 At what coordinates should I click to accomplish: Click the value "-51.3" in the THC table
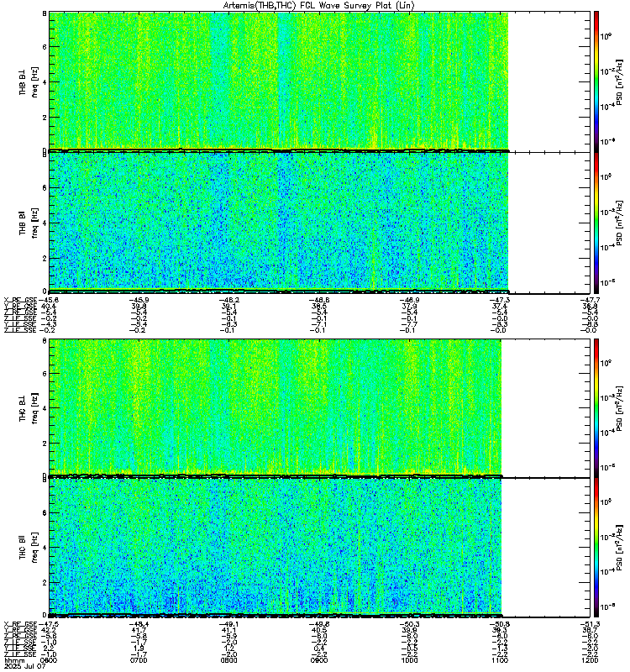click(x=591, y=624)
